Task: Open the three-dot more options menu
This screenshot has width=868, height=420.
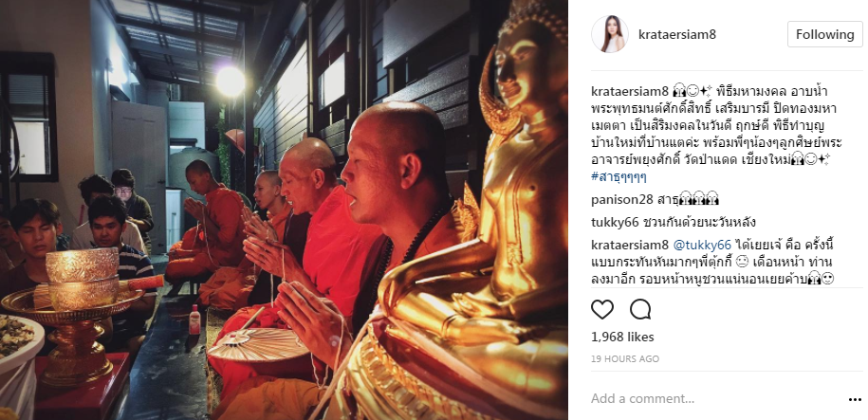Action: 855,399
